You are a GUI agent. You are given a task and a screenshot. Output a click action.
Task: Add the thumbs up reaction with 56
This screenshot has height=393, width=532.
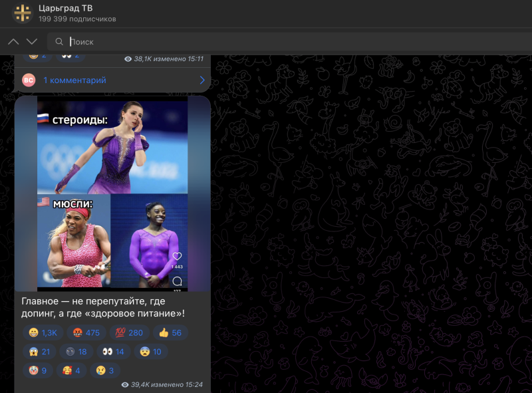(169, 333)
